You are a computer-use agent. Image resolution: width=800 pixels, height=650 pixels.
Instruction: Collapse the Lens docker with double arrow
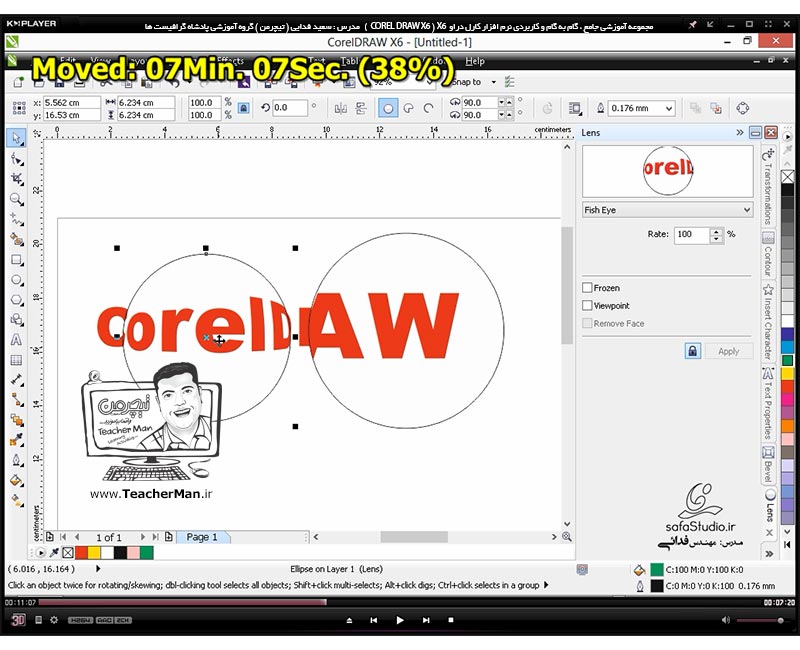coord(740,133)
